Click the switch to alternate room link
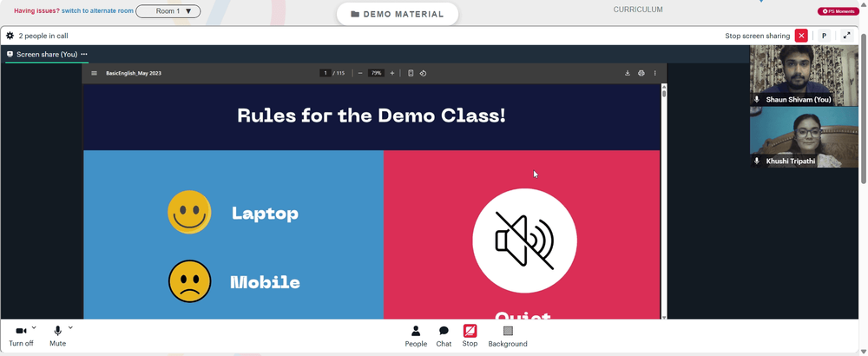 pyautogui.click(x=97, y=11)
